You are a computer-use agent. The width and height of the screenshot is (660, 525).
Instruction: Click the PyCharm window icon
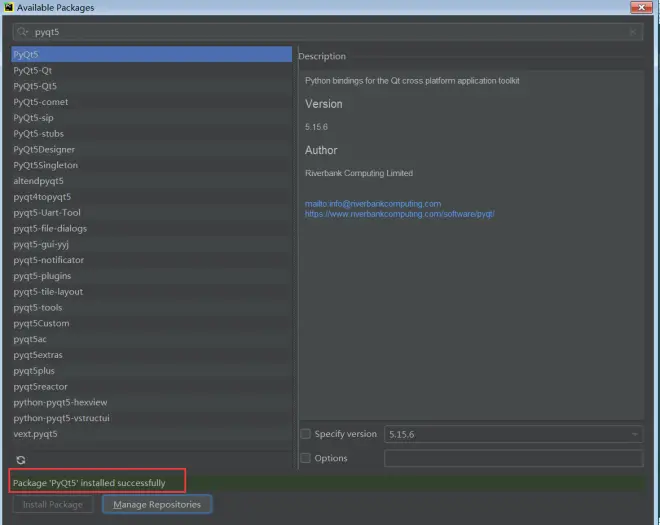8,7
